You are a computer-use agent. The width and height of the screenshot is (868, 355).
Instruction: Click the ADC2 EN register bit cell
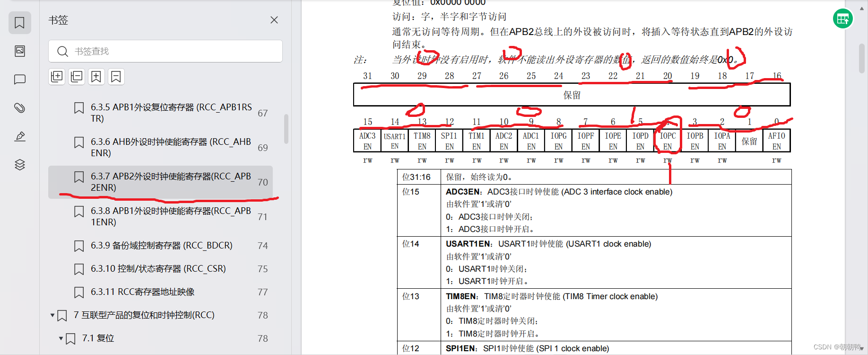coord(504,141)
